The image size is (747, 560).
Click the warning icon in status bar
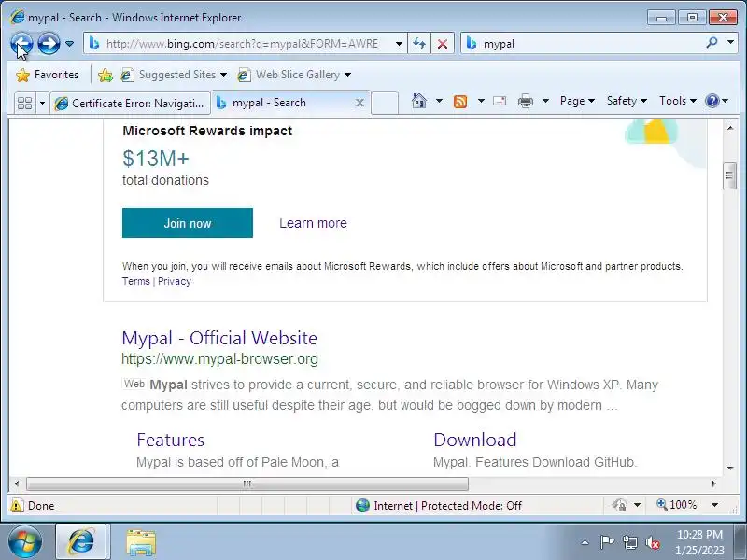pyautogui.click(x=17, y=505)
